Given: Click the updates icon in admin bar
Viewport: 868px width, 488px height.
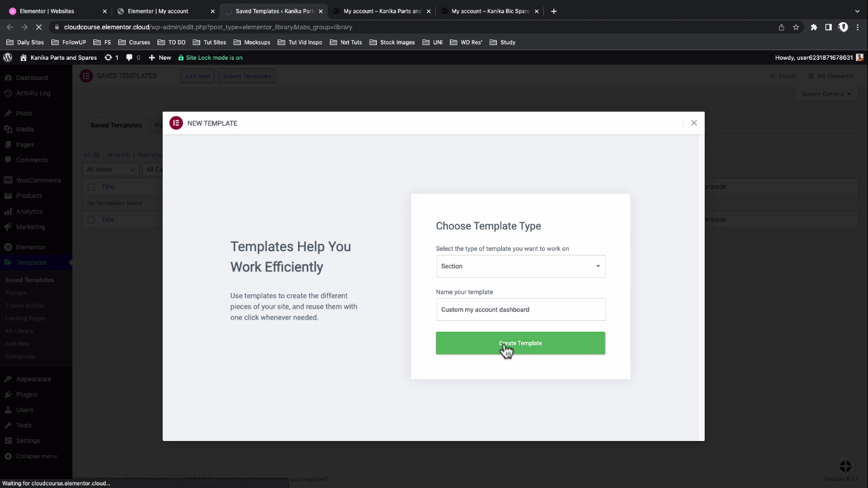Looking at the screenshot, I should 111,57.
